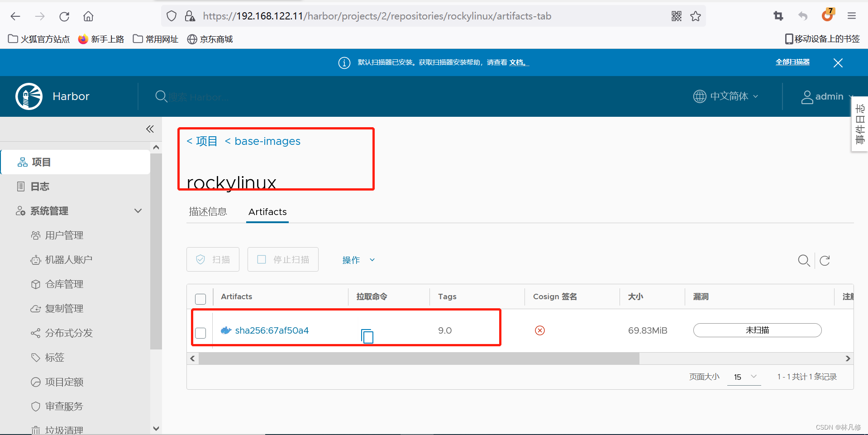Screen dimensions: 868x435
Task: Click the padlock icon in address bar
Action: [190, 16]
